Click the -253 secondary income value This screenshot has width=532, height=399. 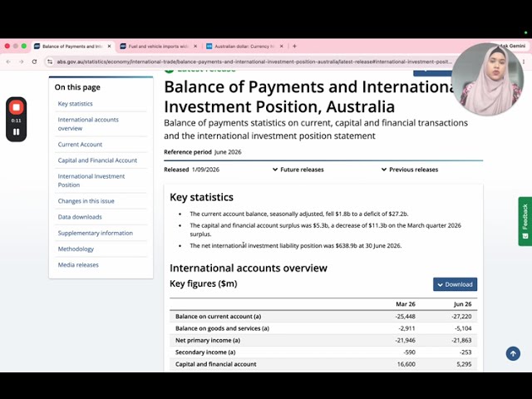[x=465, y=352]
